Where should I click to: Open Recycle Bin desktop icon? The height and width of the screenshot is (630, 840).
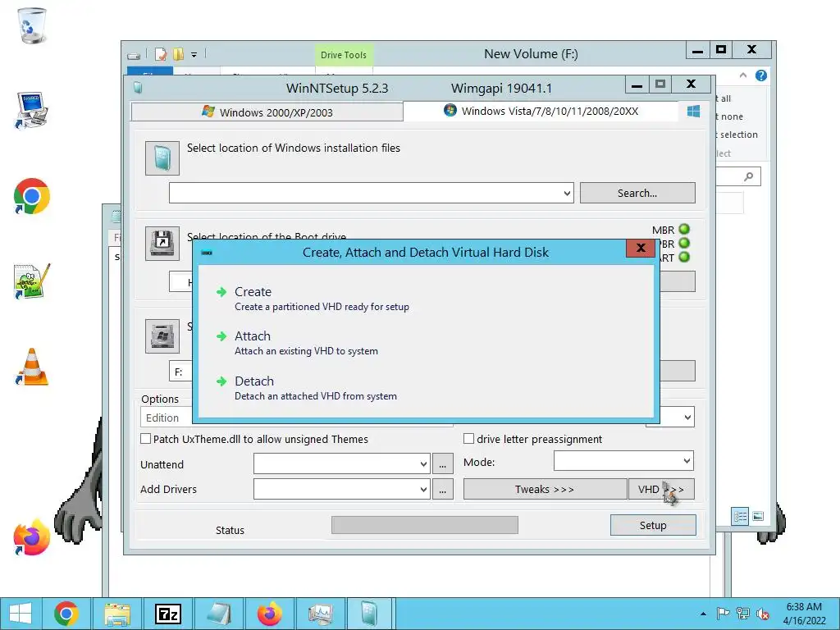pos(32,25)
